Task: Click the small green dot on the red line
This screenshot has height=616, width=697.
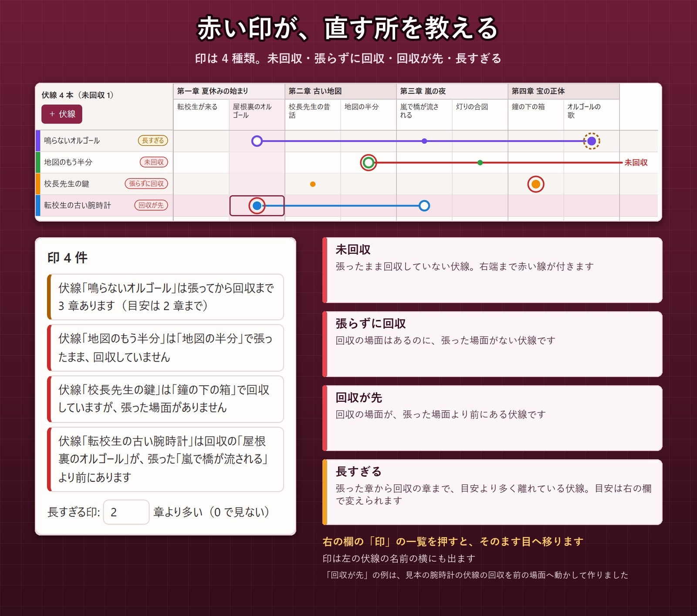Action: tap(480, 163)
